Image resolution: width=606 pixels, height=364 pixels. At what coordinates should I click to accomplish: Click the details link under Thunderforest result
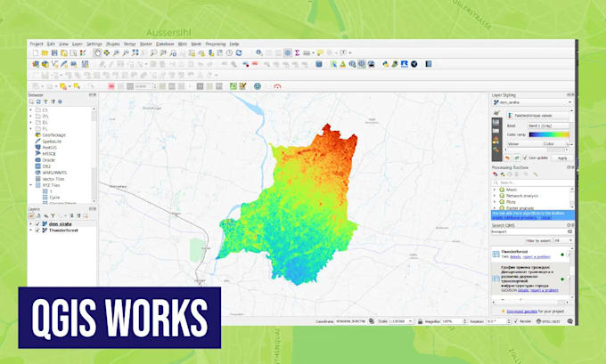515,256
